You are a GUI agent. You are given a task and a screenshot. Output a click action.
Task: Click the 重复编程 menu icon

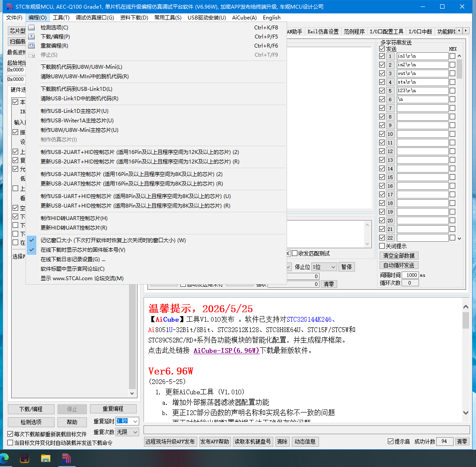31,45
